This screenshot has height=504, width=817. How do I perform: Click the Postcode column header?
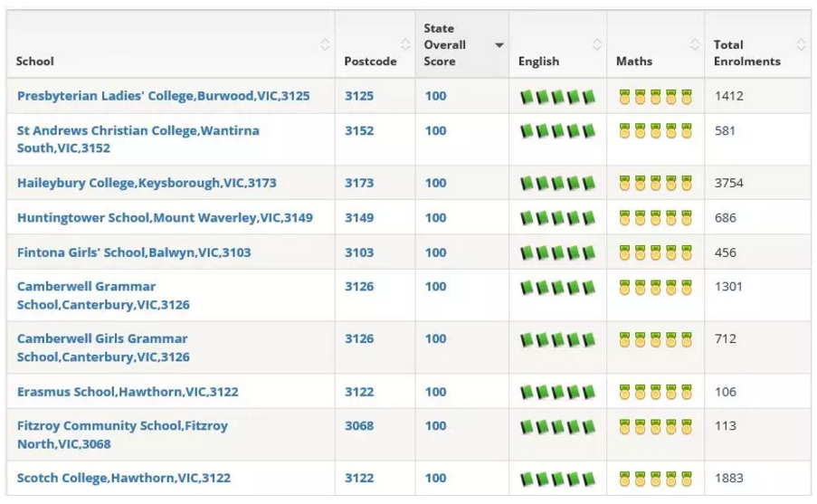(370, 62)
